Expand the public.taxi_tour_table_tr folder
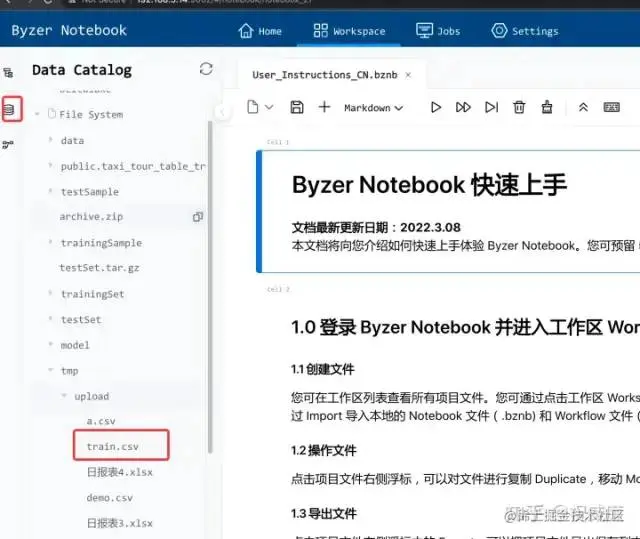The width and height of the screenshot is (640, 539). click(50, 166)
